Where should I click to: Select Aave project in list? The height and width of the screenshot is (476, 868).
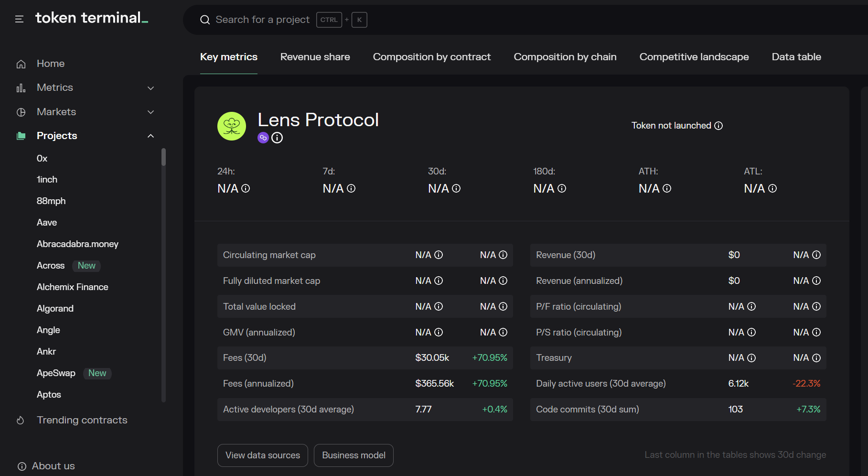point(47,223)
